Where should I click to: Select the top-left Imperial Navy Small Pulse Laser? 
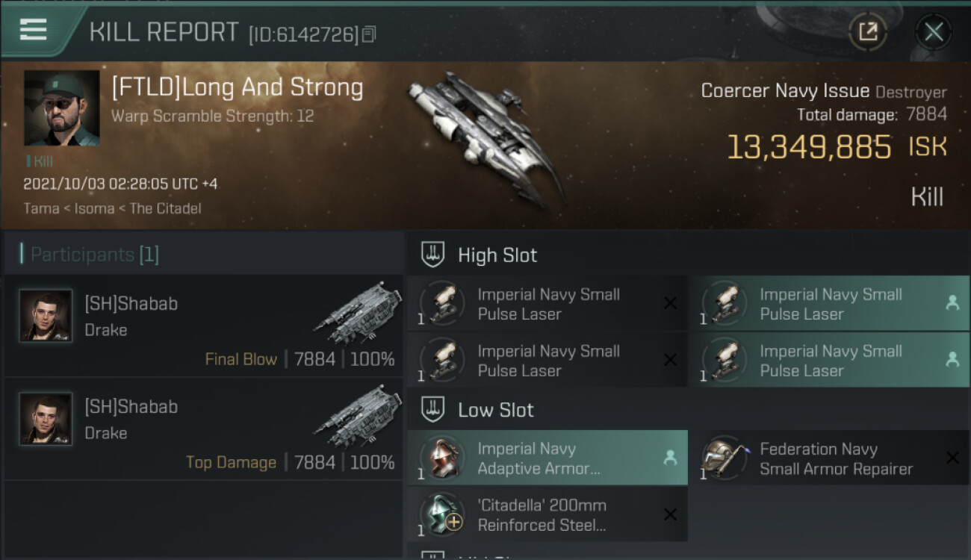547,304
